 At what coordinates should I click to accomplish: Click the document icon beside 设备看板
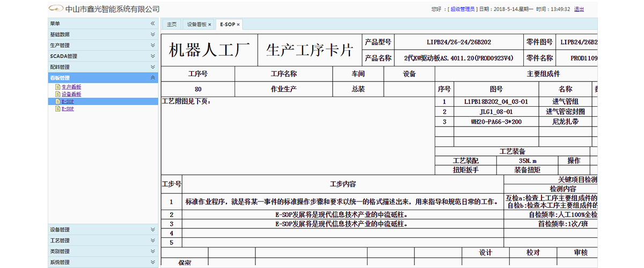58,94
